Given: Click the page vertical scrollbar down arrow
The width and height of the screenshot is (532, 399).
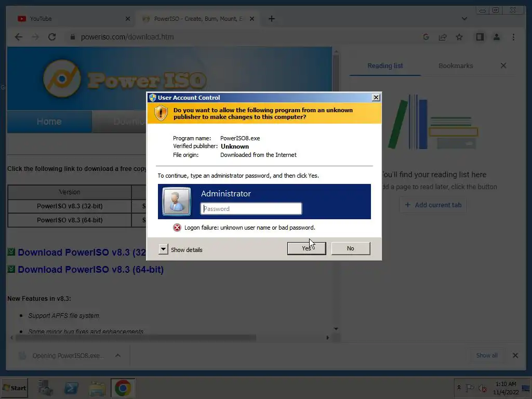Looking at the screenshot, I should coord(336,329).
